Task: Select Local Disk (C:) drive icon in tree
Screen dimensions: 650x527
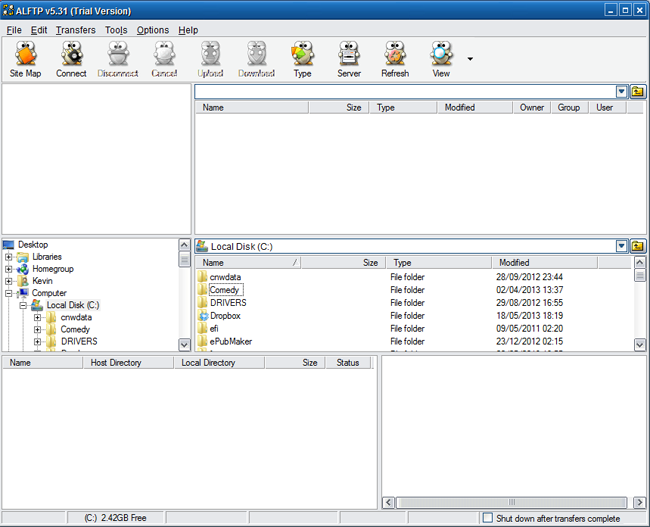Action: (x=37, y=305)
